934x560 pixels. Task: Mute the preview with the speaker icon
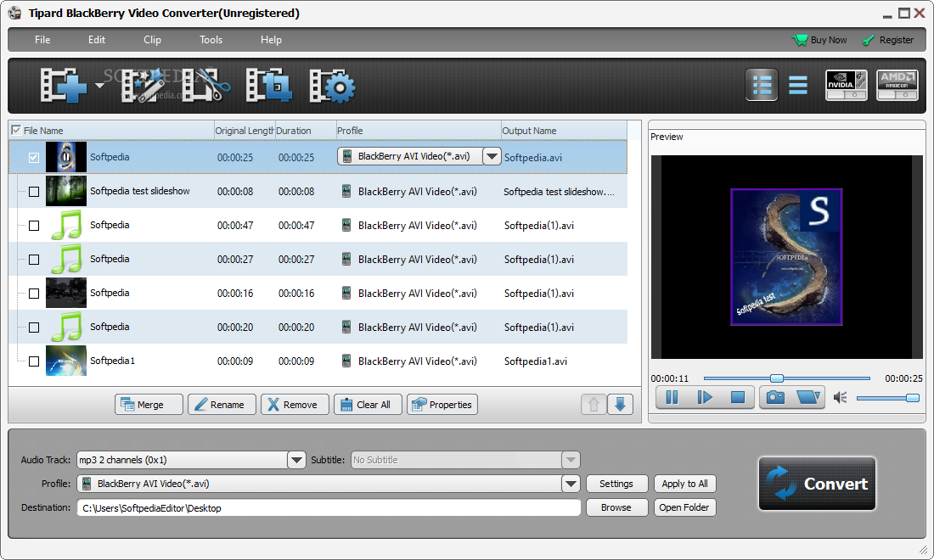841,398
